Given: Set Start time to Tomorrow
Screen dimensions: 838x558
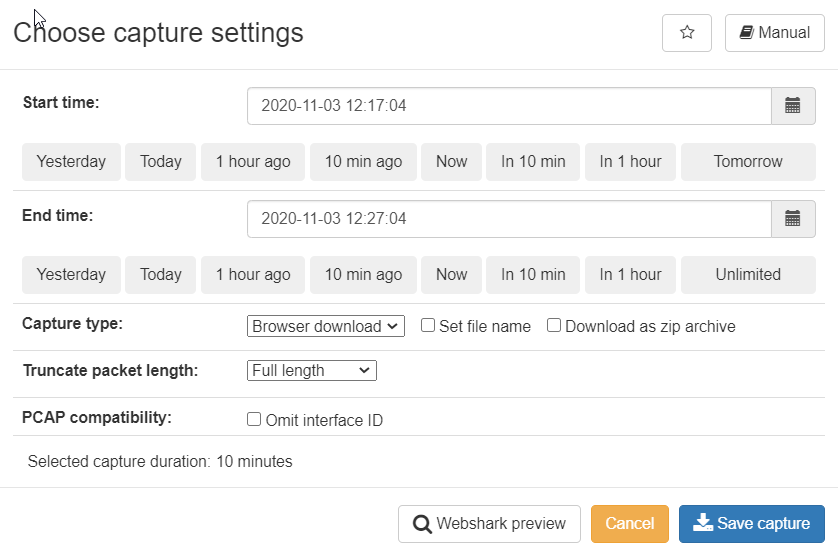Looking at the screenshot, I should point(748,161).
